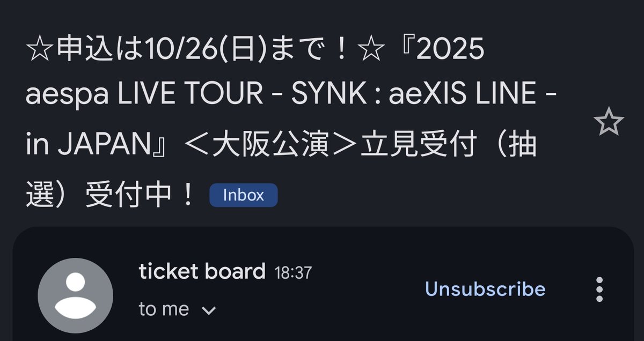This screenshot has height=341, width=644.
Task: Click the Inbox label chip
Action: pos(243,195)
